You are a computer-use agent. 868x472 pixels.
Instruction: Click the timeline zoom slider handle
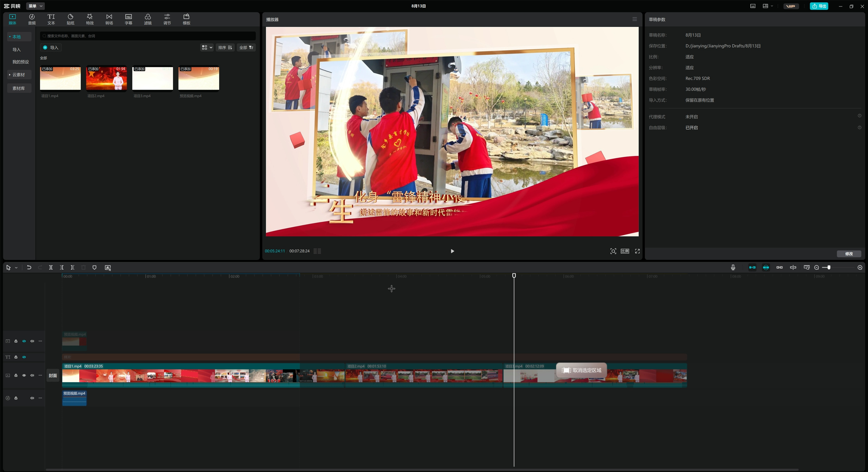click(x=829, y=268)
